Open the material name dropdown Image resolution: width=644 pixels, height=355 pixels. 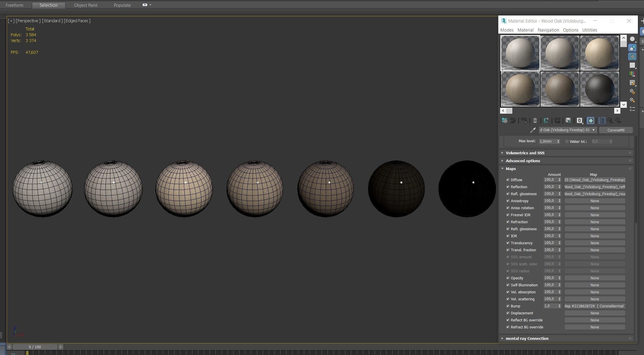pyautogui.click(x=593, y=130)
